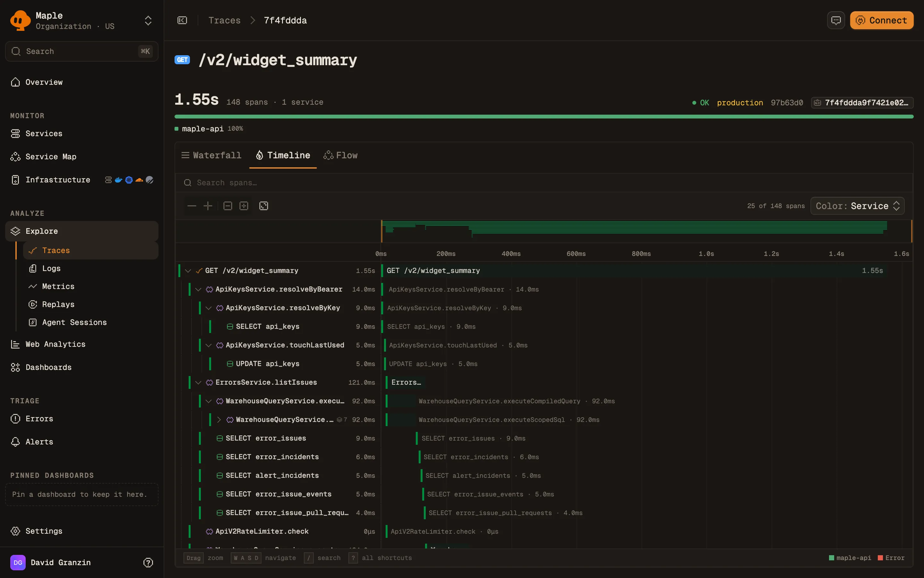Open the Overview page
924x578 pixels.
82,82
